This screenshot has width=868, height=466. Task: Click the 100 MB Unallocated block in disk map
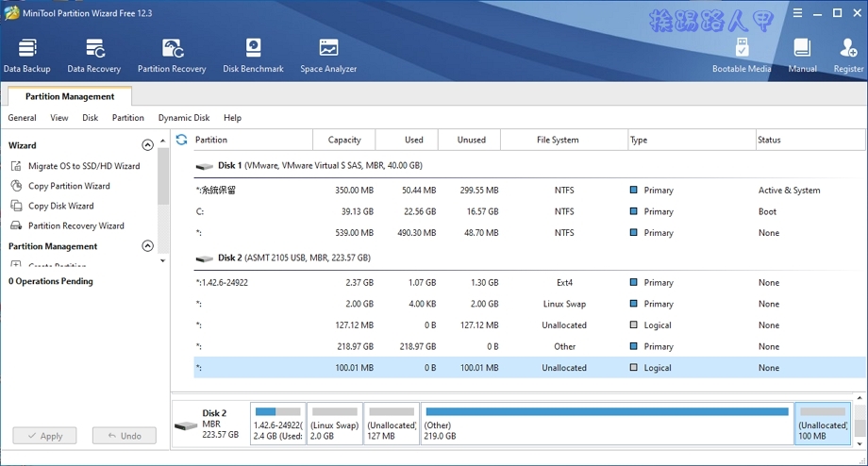823,424
